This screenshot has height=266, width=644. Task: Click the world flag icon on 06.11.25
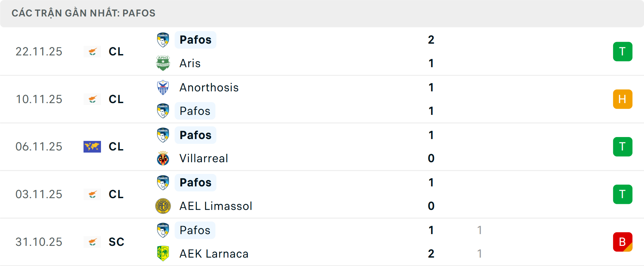coord(92,147)
